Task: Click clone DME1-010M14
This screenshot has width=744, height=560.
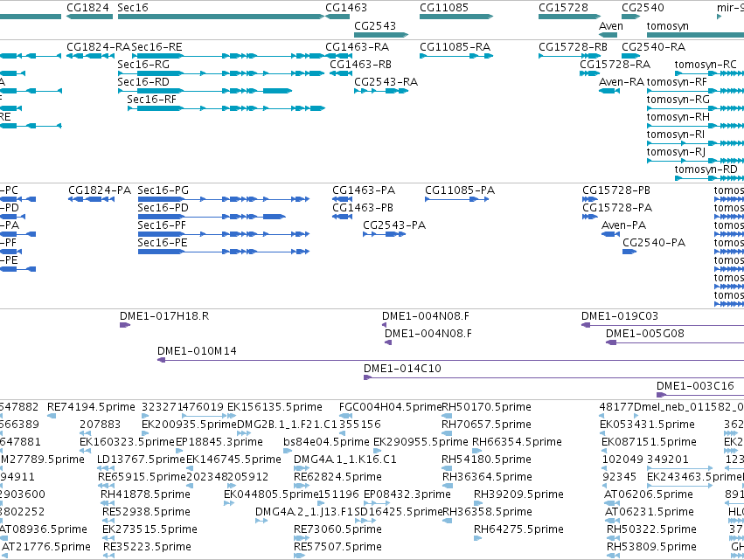Action: click(451, 360)
